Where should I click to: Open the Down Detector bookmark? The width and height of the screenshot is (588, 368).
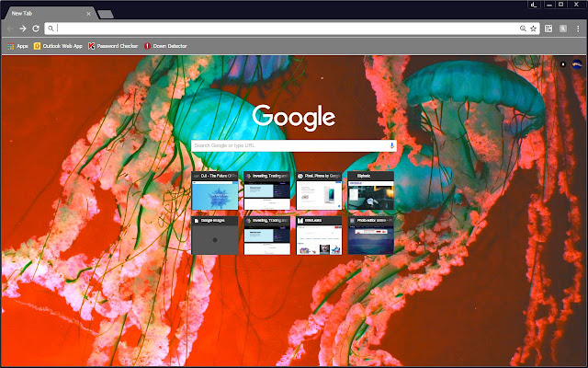[x=165, y=46]
